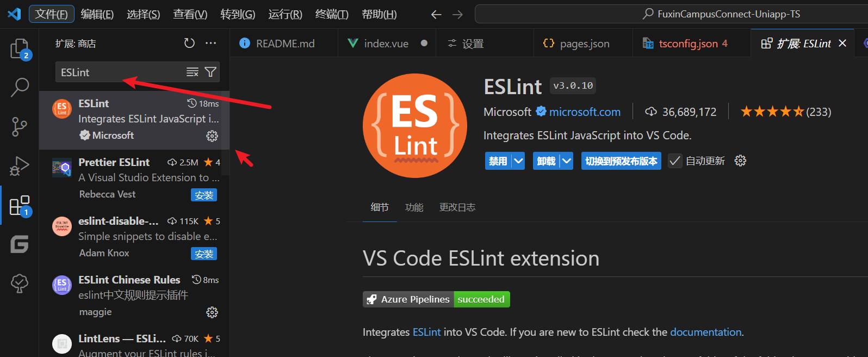868x357 pixels.
Task: Open the documentation link
Action: point(705,332)
